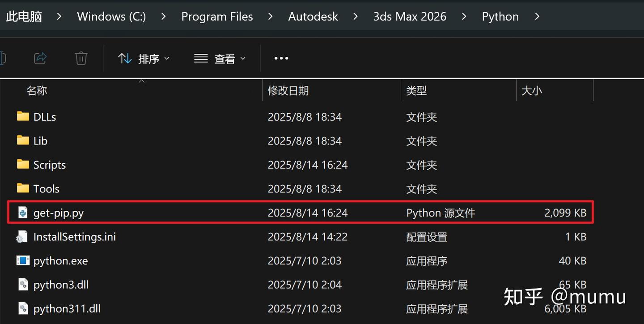The height and width of the screenshot is (324, 644).
Task: Expand the chevron after 3ds Max 2026
Action: point(464,17)
